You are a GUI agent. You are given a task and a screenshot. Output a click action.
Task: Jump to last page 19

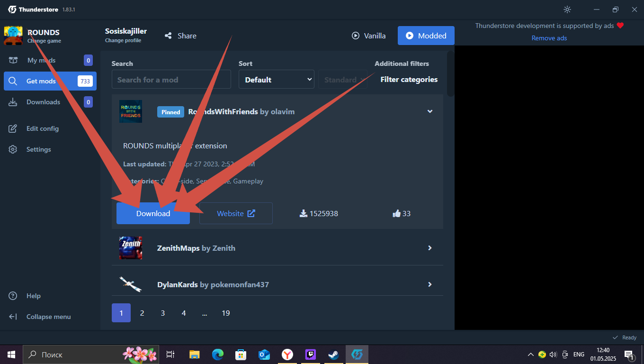226,313
